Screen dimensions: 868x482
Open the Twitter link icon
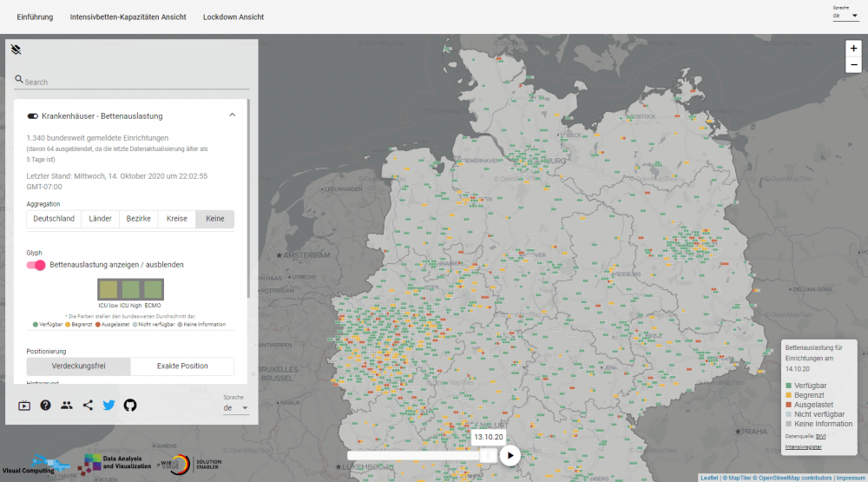[x=109, y=406]
